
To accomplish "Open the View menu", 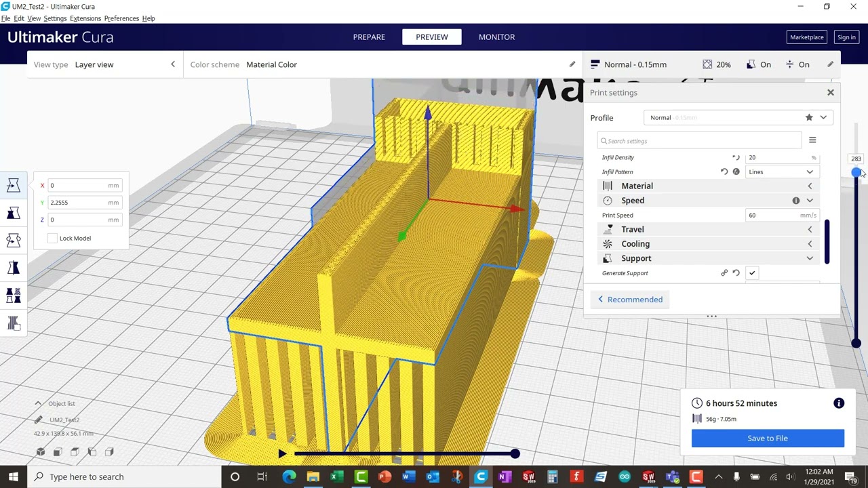I will pyautogui.click(x=34, y=18).
